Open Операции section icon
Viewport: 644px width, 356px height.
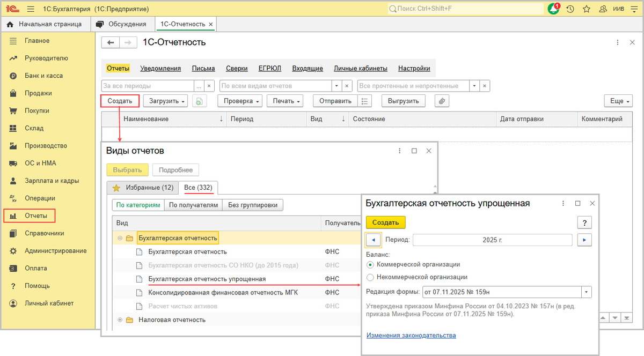13,198
